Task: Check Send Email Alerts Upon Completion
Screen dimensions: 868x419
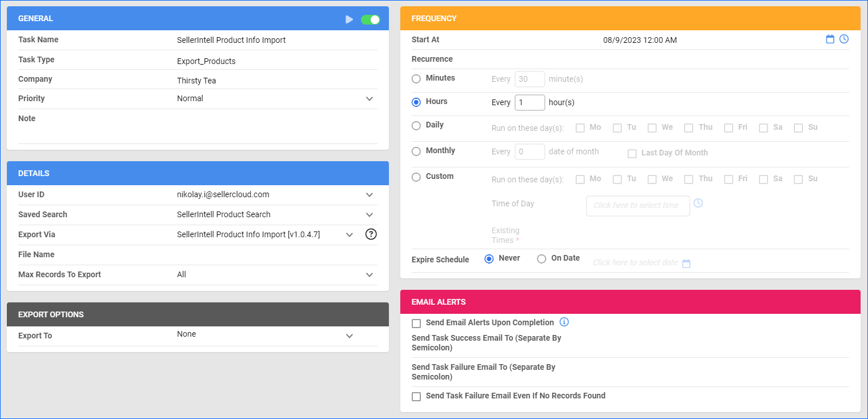Action: point(416,323)
